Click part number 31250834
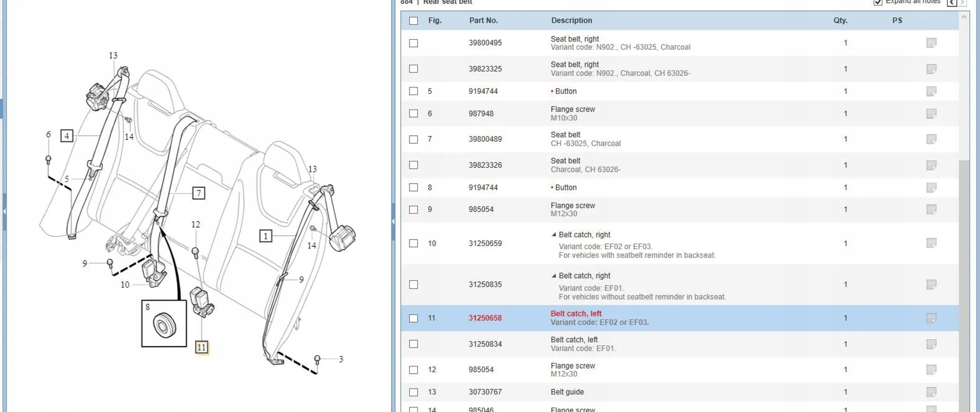This screenshot has width=980, height=412. [x=485, y=344]
